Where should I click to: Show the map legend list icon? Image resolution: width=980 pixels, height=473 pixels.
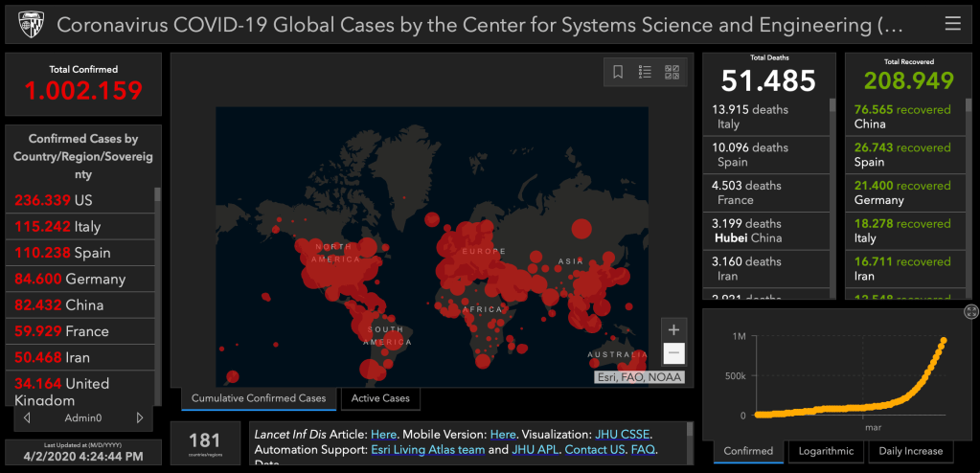click(x=645, y=72)
